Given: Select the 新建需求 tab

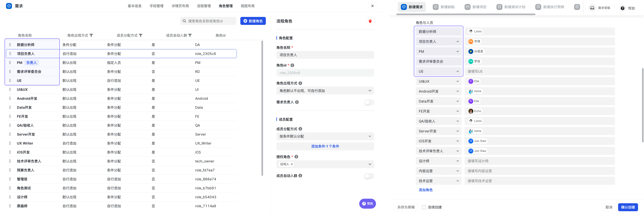Looking at the screenshot, I should [412, 7].
